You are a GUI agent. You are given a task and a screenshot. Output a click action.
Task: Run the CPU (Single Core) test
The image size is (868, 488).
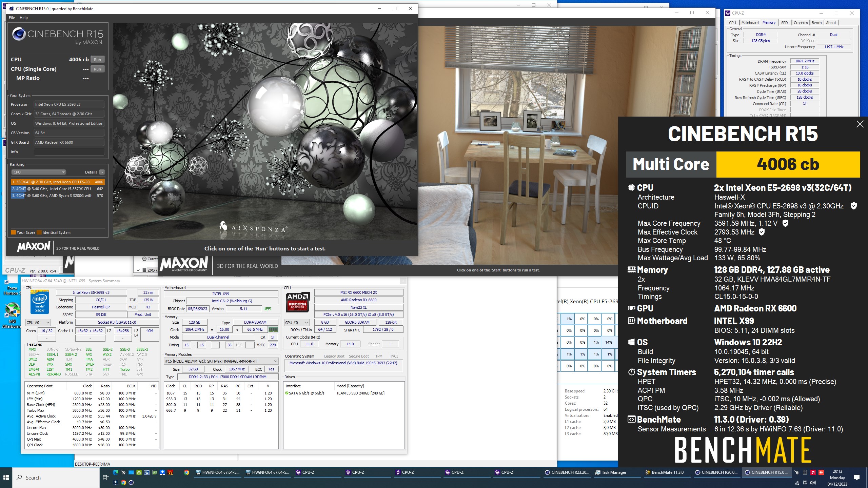(x=97, y=69)
